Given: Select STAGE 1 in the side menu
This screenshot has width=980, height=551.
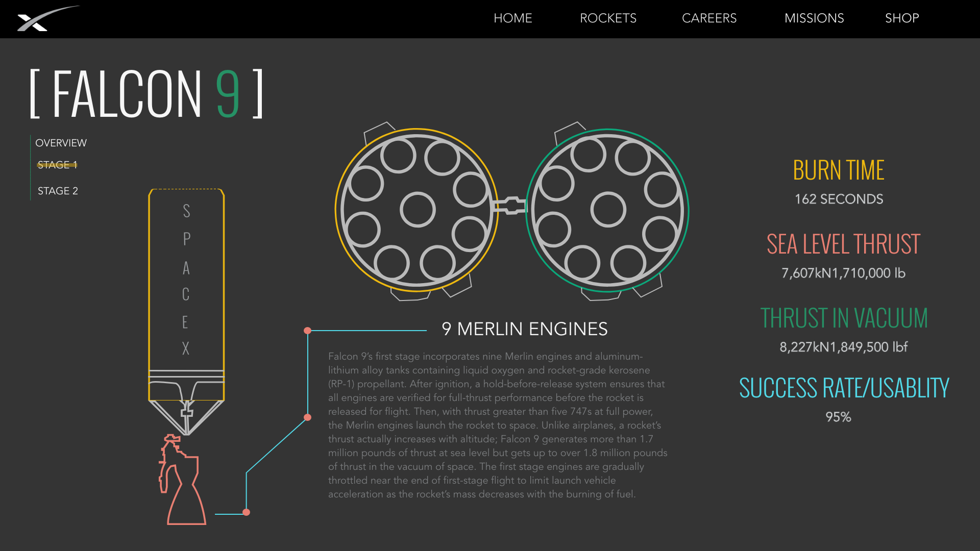Looking at the screenshot, I should pos(57,165).
